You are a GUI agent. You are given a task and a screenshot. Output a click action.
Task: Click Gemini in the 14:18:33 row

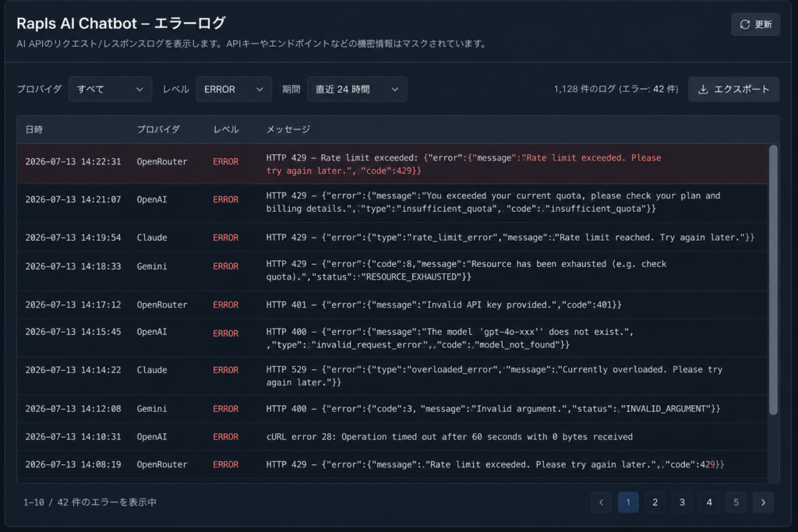[x=152, y=266]
